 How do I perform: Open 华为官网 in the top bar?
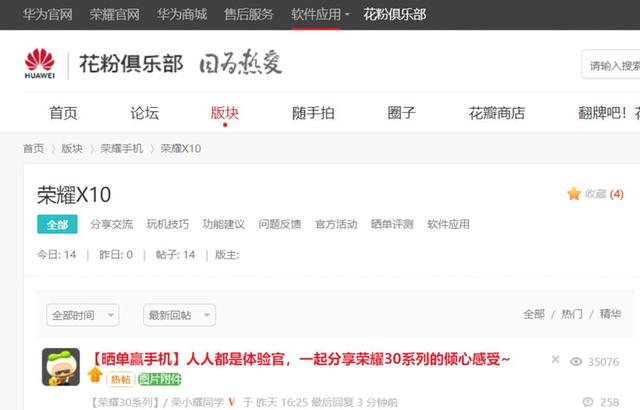click(x=48, y=15)
